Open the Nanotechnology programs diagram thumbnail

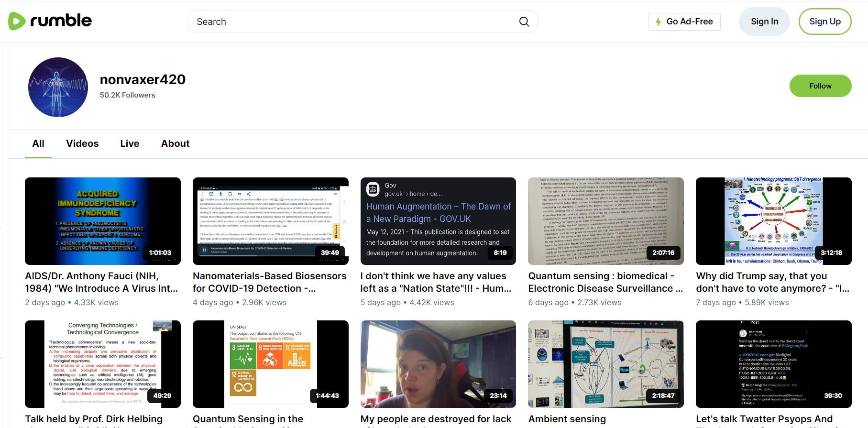click(x=774, y=221)
